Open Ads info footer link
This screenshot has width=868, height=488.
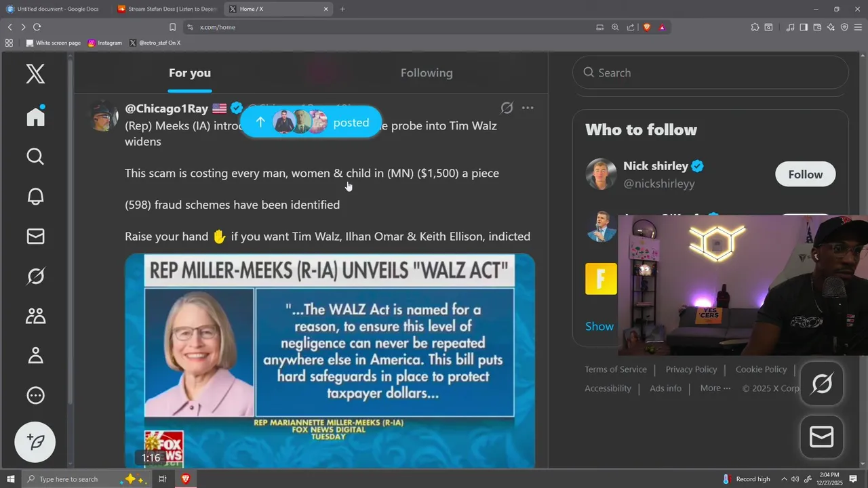[665, 388]
